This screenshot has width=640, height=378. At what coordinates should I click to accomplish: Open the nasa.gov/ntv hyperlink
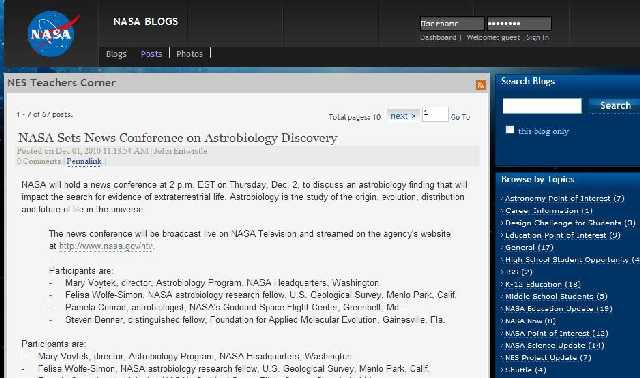[106, 246]
